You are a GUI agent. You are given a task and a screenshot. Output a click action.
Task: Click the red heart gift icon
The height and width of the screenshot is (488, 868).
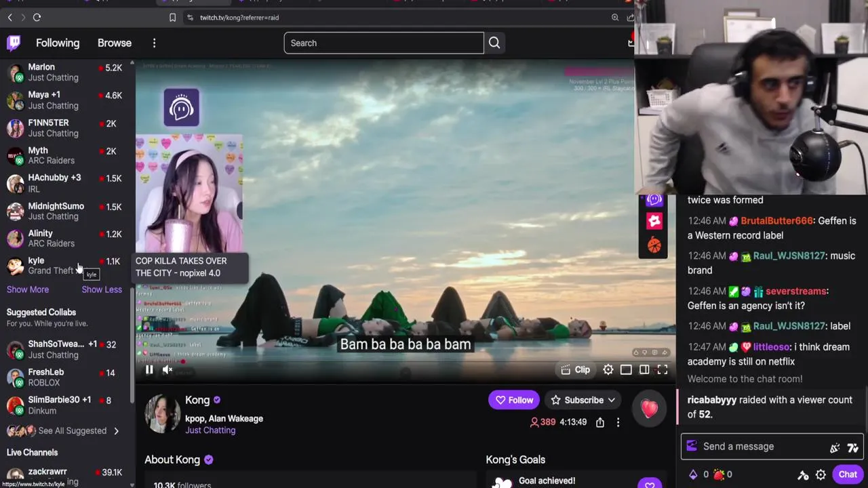(x=649, y=408)
